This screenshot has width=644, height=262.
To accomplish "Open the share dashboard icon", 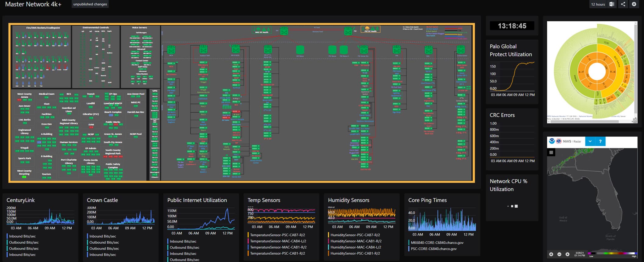I will pyautogui.click(x=623, y=4).
